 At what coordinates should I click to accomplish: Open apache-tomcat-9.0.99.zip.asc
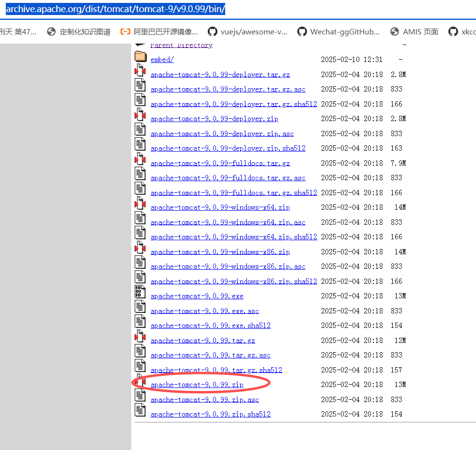205,400
